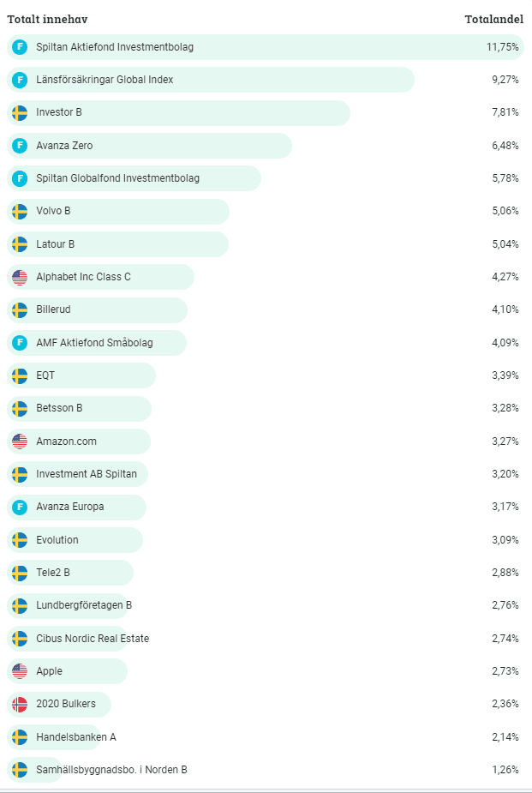Select the Billerud holding name
This screenshot has height=793, width=532.
55,309
